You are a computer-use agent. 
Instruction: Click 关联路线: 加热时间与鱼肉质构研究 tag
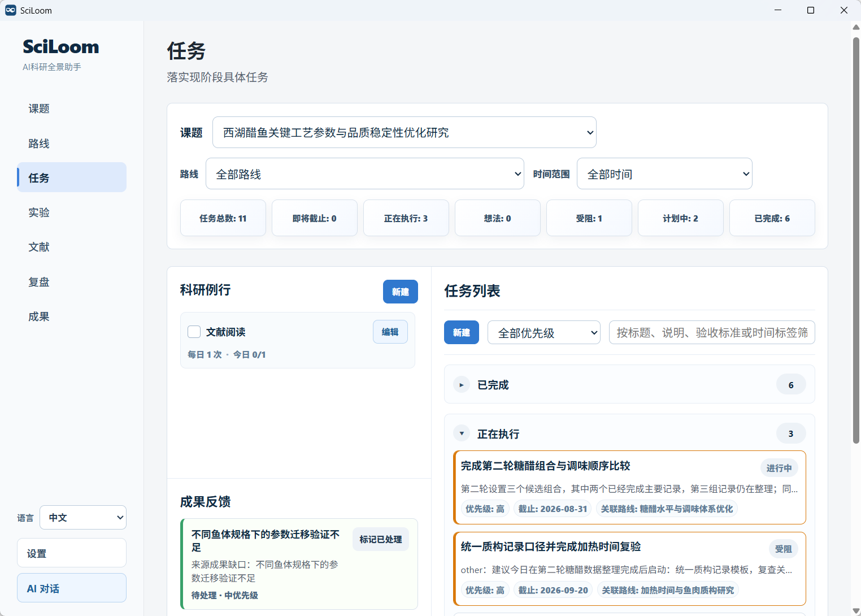[x=668, y=590]
